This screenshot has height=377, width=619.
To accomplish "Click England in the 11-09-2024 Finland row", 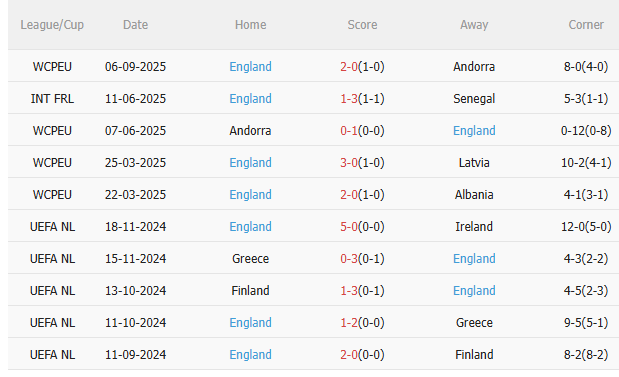I will (x=250, y=354).
